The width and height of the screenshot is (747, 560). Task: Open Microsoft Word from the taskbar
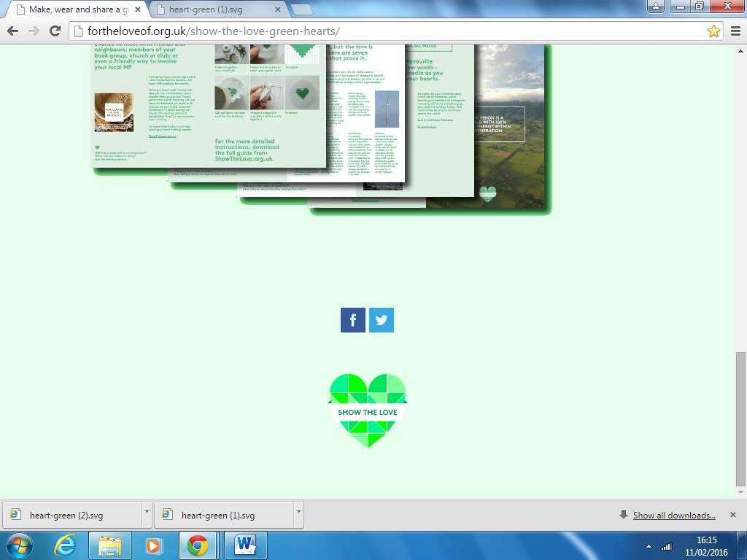[x=244, y=545]
